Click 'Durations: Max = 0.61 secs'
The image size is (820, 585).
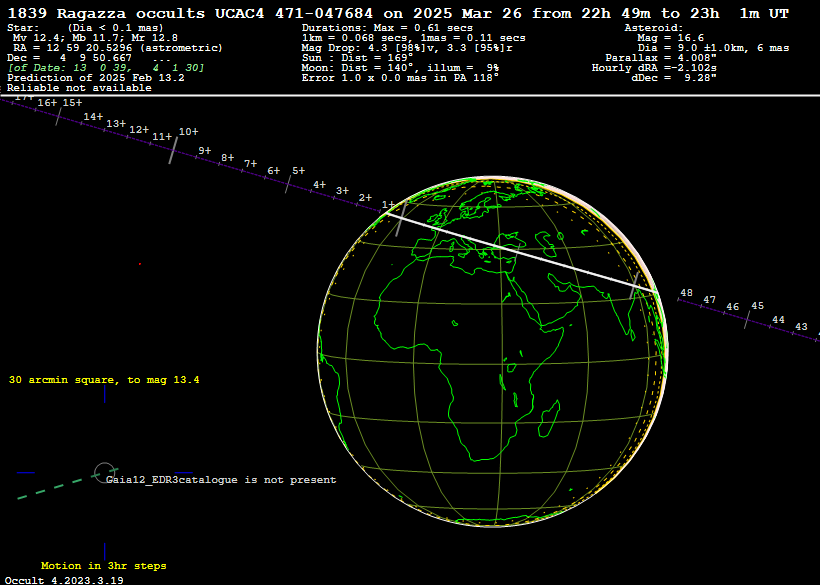pos(387,28)
